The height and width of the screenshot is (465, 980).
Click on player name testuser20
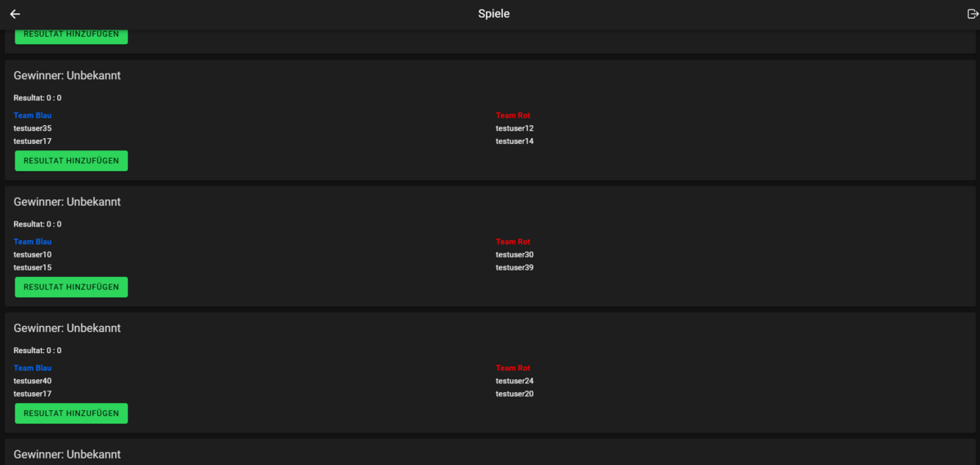pos(514,394)
